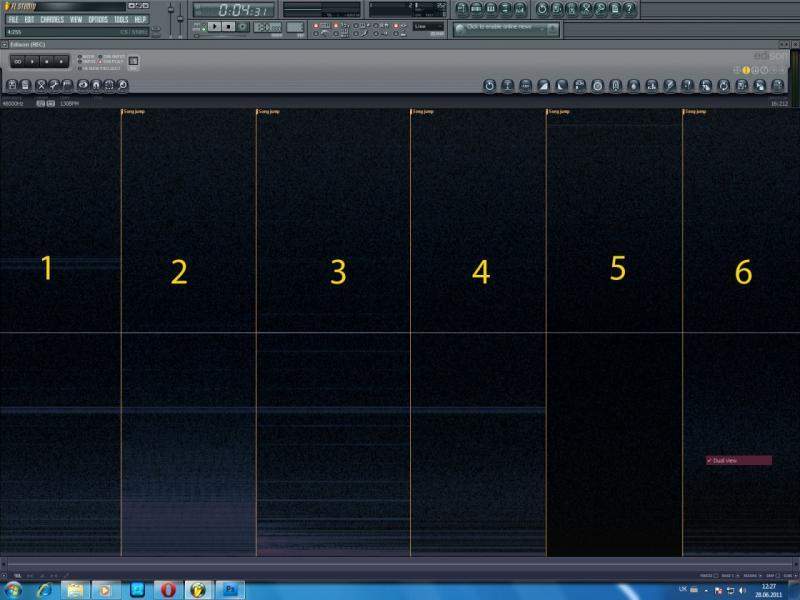Click the Edison fade-in tool icon

click(543, 86)
